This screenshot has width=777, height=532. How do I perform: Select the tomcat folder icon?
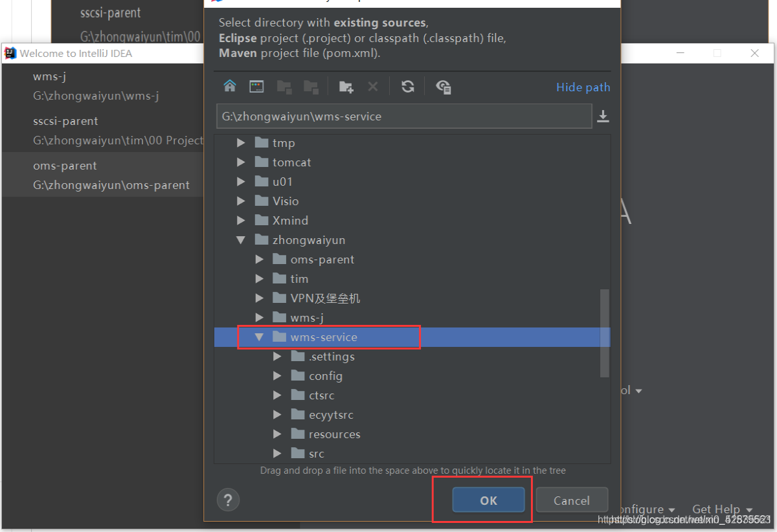[262, 162]
